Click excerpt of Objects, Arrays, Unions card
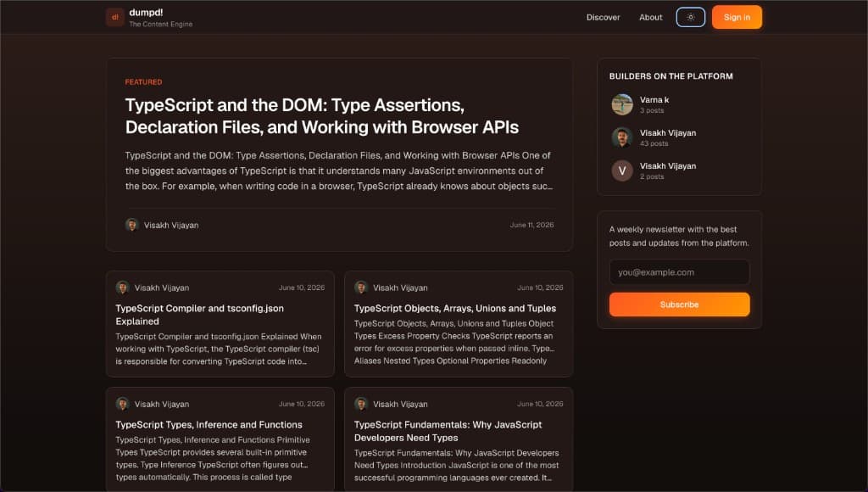The image size is (868, 492). click(x=454, y=342)
